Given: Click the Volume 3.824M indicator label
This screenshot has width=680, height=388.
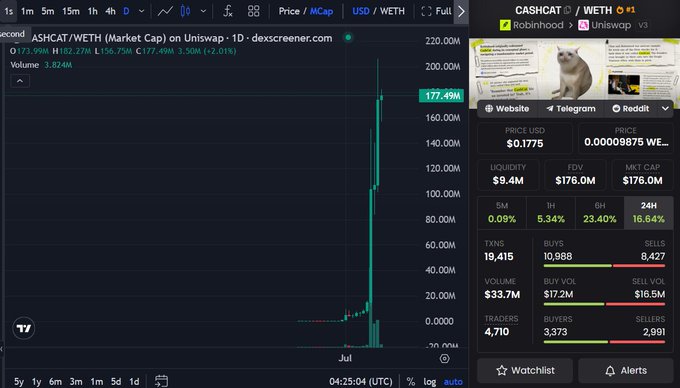Looking at the screenshot, I should tap(41, 65).
